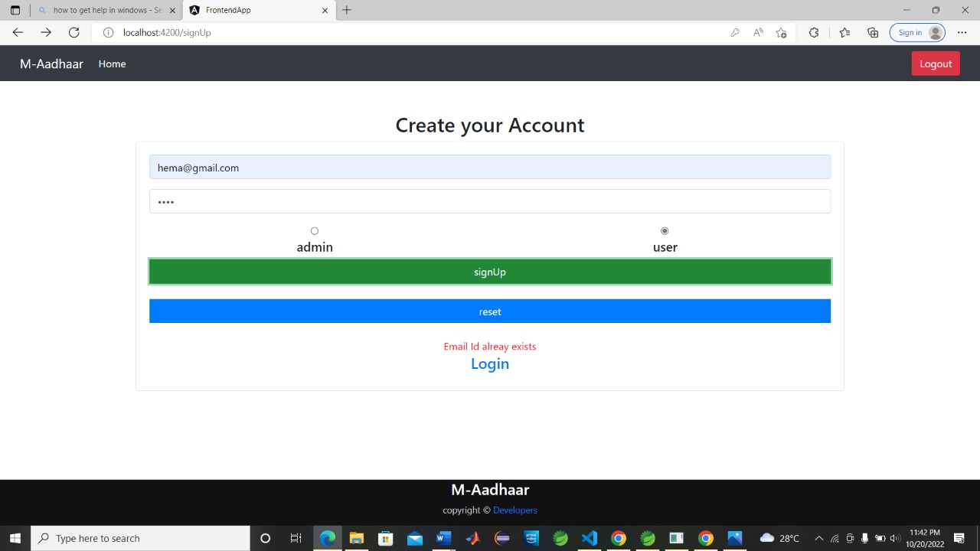
Task: Refresh the page with the reload icon
Action: click(x=73, y=32)
